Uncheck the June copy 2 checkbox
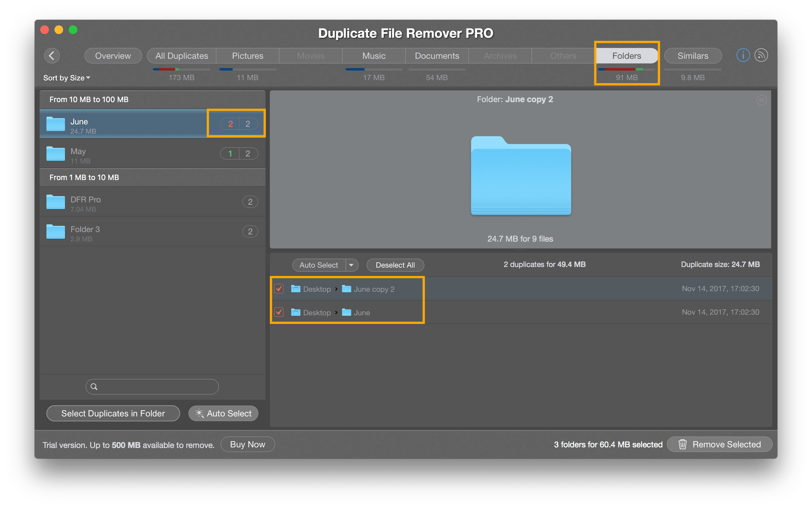Image resolution: width=812 pixels, height=508 pixels. click(279, 289)
